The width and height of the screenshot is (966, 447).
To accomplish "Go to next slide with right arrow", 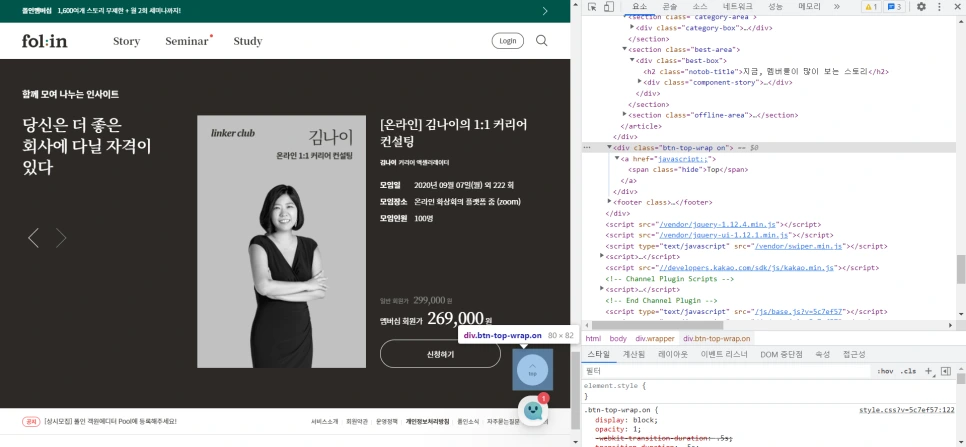I will 60,238.
